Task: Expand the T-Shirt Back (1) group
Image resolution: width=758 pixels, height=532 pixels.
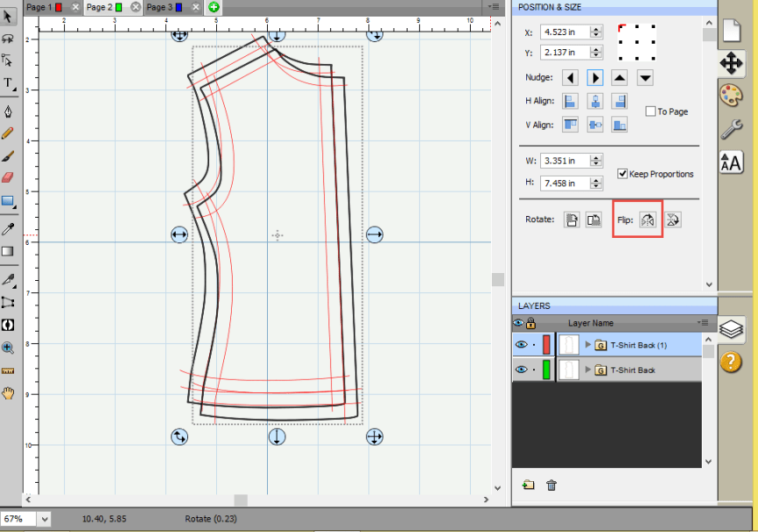Action: pos(588,345)
